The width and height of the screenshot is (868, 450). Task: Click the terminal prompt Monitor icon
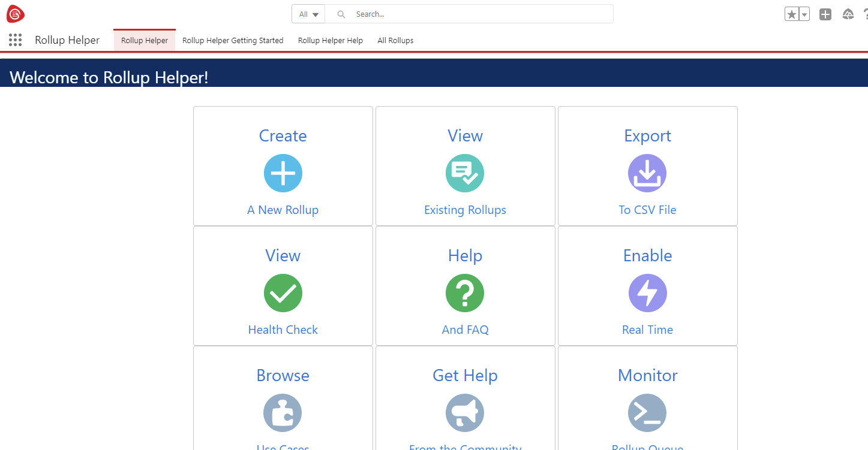click(647, 413)
